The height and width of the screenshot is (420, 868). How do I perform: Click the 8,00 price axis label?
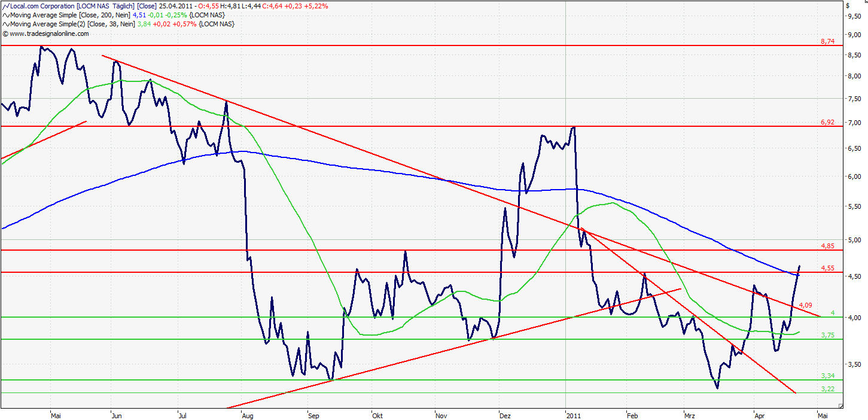click(854, 76)
